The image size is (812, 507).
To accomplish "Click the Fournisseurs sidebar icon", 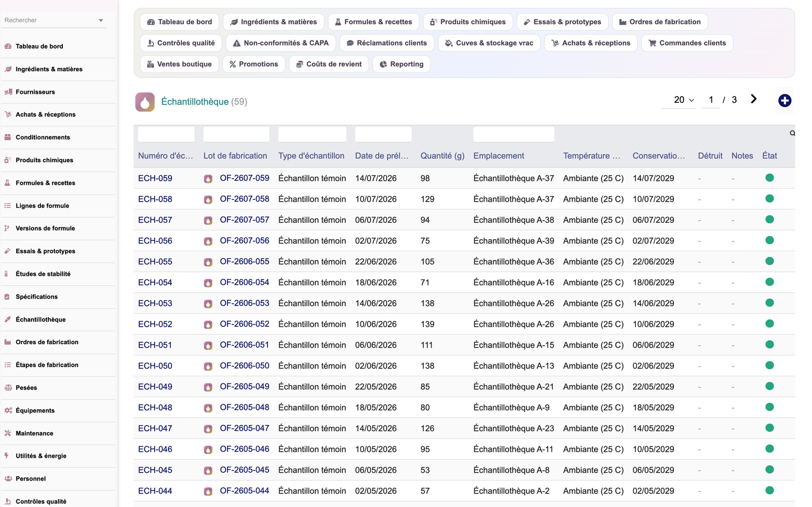I will 8,92.
